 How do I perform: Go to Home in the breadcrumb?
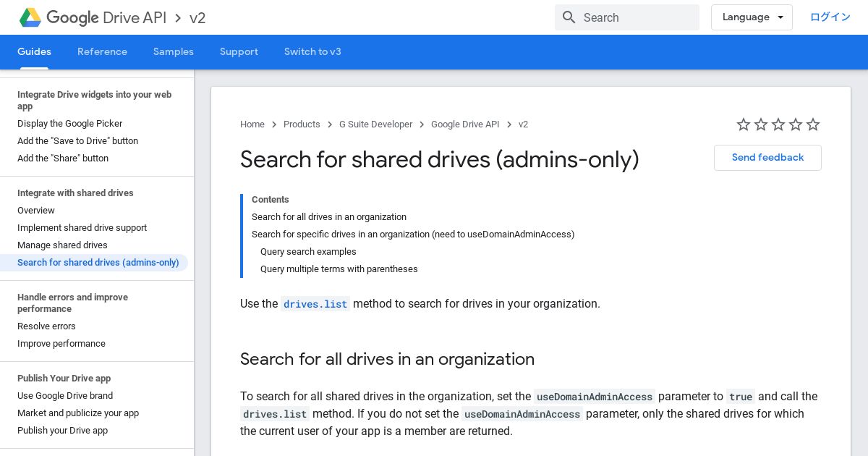click(x=252, y=124)
